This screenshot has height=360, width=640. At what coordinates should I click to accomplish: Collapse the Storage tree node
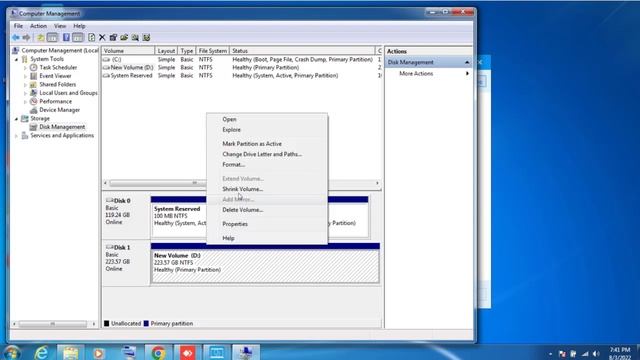pyautogui.click(x=17, y=119)
